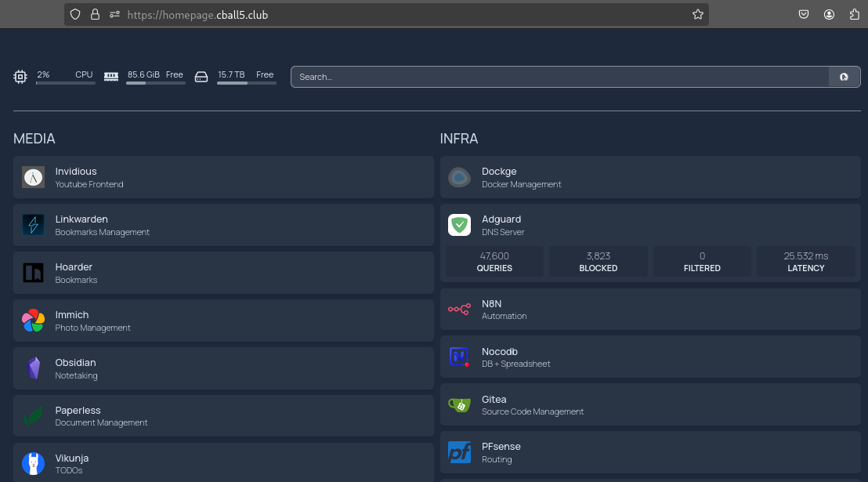Click the Invidious app icon
The image size is (868, 482).
tap(33, 177)
